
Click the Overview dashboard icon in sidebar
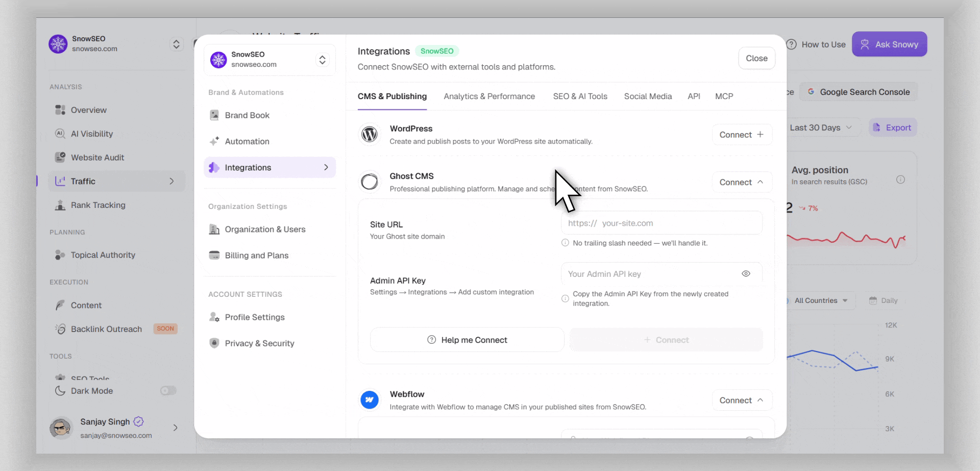point(60,110)
